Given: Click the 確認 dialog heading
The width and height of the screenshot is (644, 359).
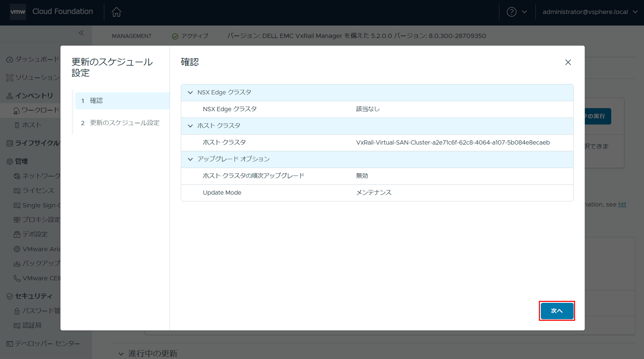Looking at the screenshot, I should coord(190,62).
